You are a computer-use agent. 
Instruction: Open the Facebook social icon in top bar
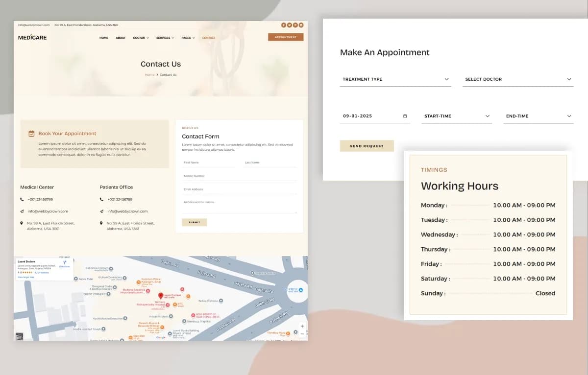283,25
